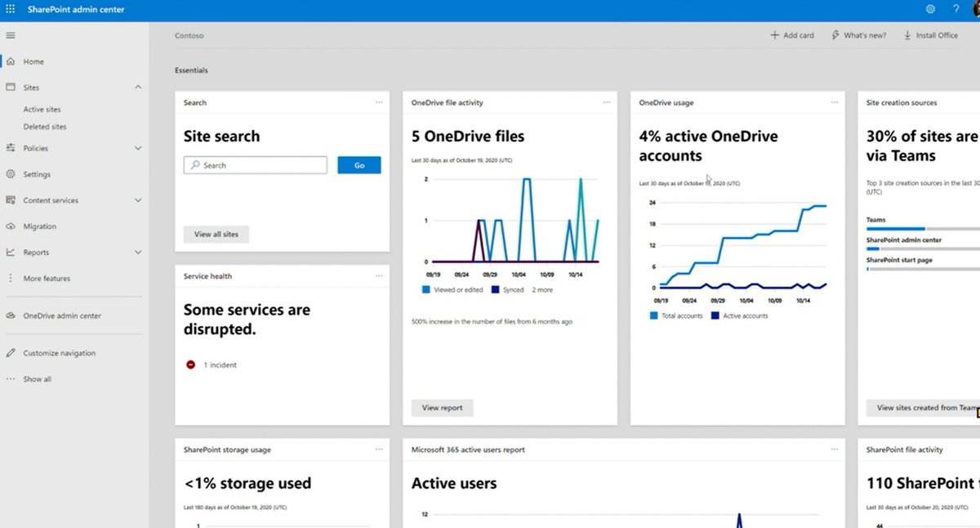Open the help question mark icon
The height and width of the screenshot is (528, 980).
point(955,9)
